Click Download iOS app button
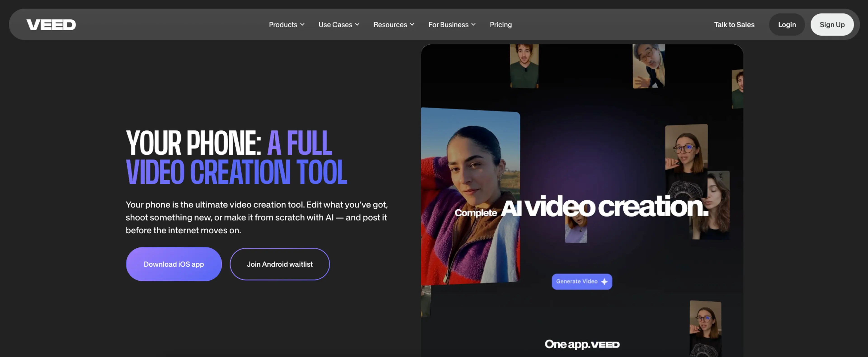 click(x=174, y=264)
